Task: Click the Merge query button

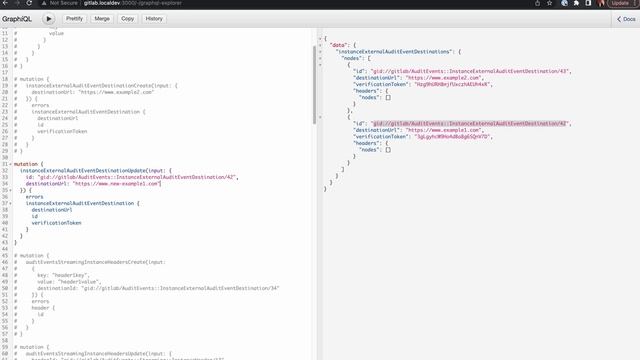Action: tap(102, 19)
